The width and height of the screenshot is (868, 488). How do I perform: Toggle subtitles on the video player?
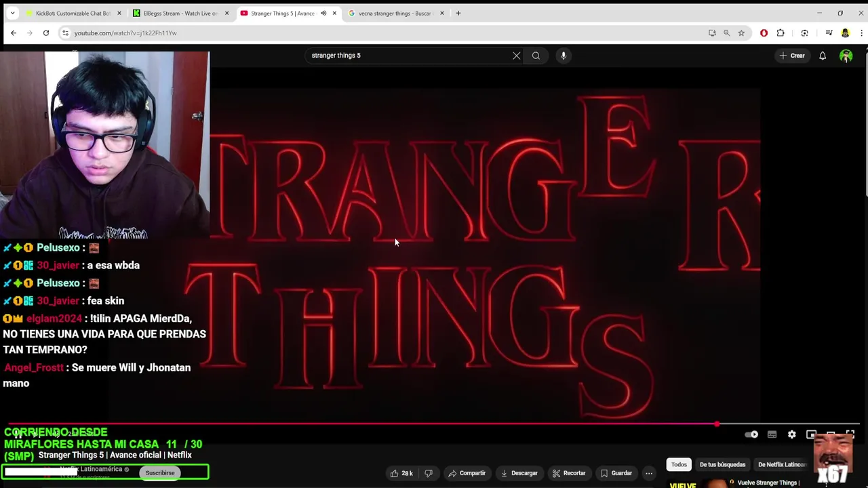(x=772, y=434)
